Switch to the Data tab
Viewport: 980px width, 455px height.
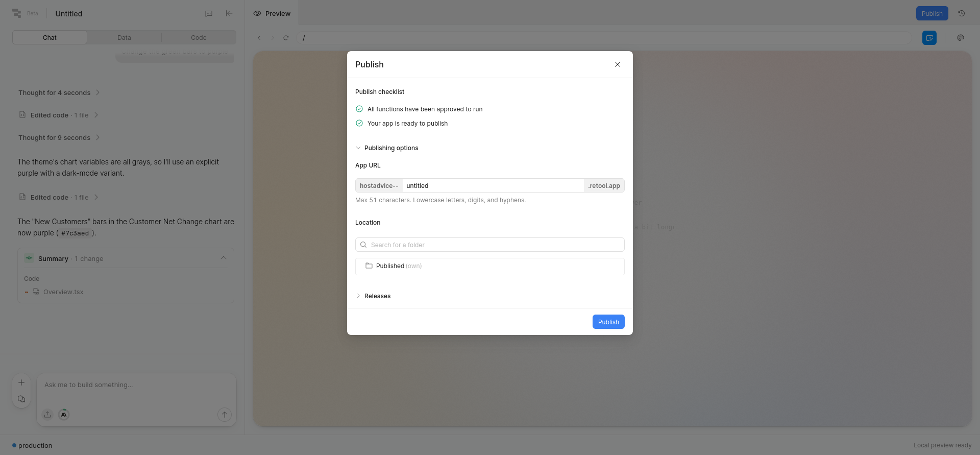[124, 37]
